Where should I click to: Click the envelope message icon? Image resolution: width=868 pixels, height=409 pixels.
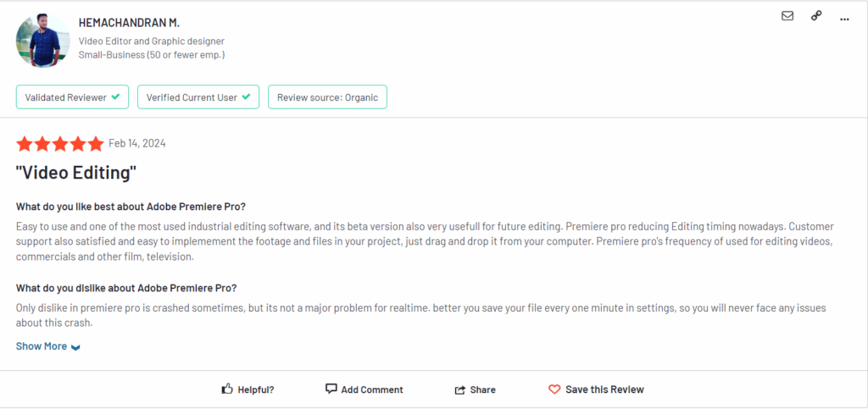pos(787,16)
